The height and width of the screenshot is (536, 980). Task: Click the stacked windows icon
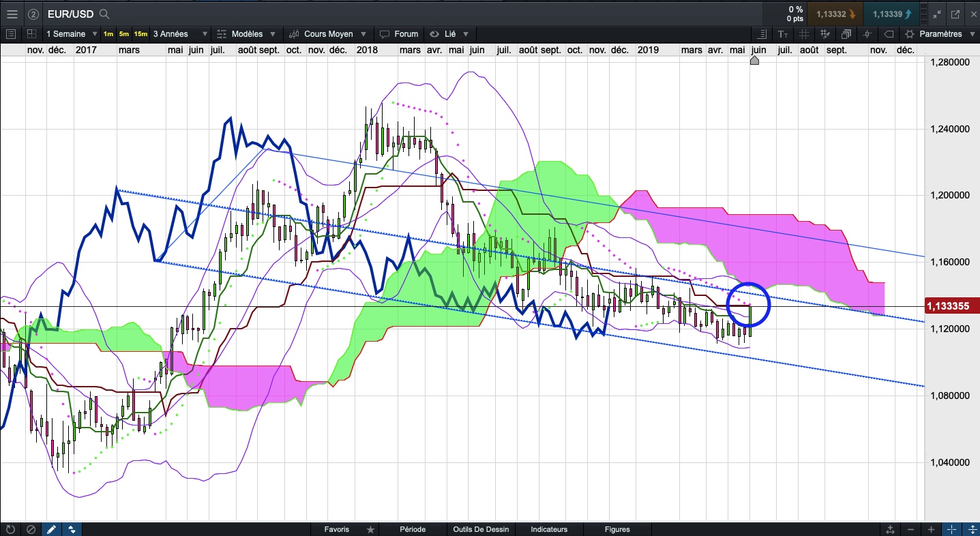846,34
